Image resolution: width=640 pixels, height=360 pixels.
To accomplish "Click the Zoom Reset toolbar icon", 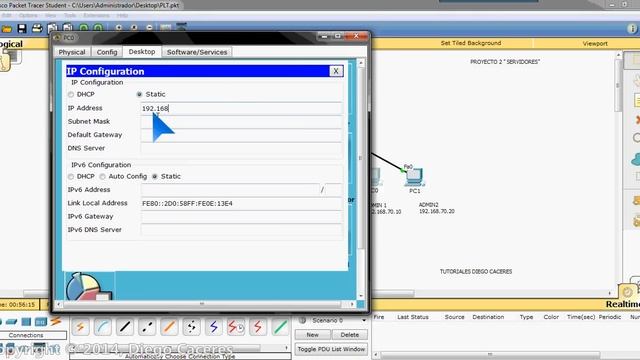I will pyautogui.click(x=134, y=28).
